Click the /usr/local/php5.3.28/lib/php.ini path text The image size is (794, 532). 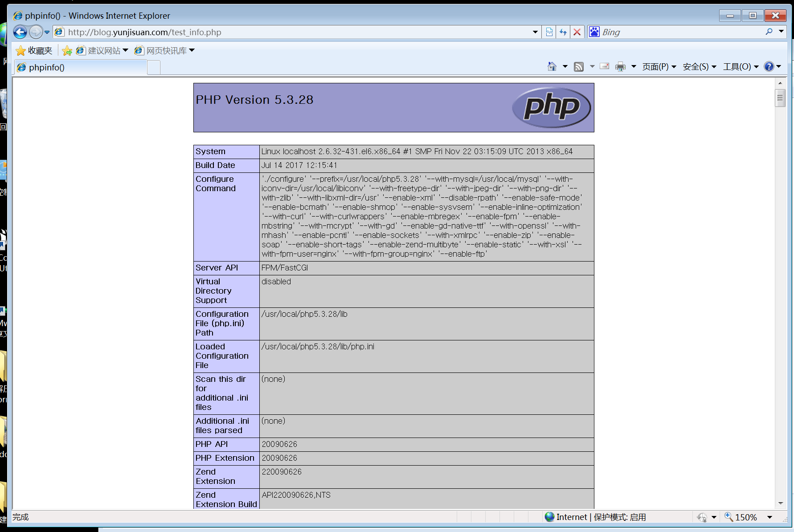pos(318,347)
